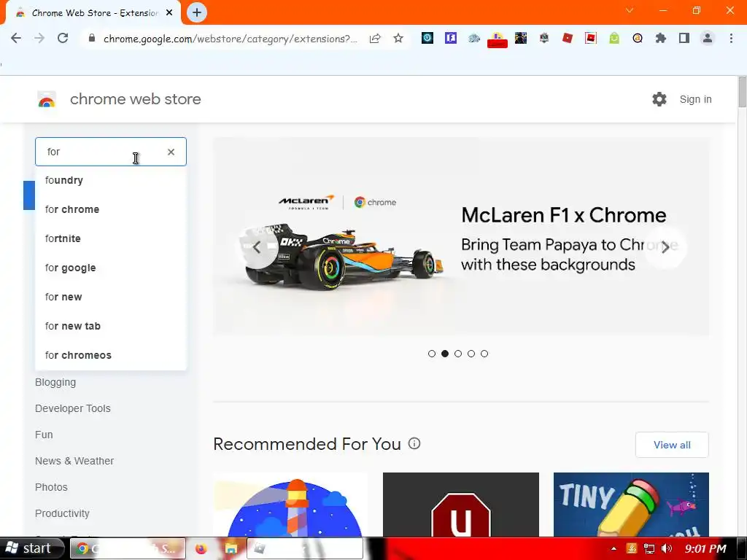Open the orange 'a' magnifier extension

[638, 38]
